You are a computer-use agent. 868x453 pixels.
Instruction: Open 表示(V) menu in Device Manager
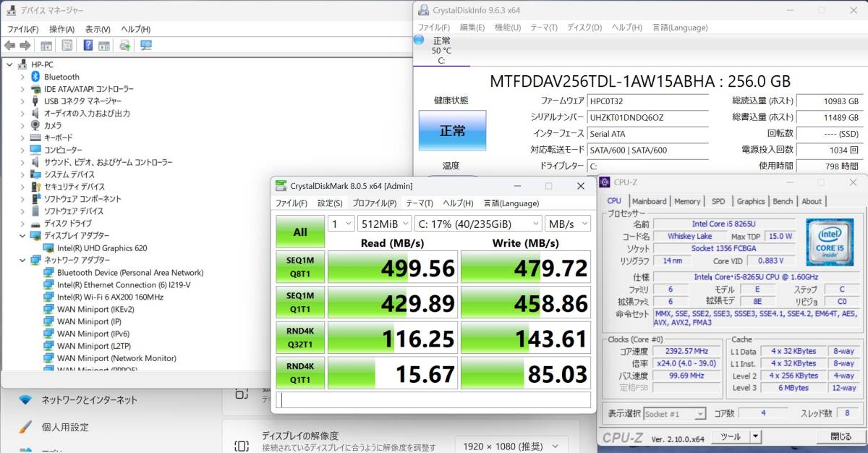98,29
